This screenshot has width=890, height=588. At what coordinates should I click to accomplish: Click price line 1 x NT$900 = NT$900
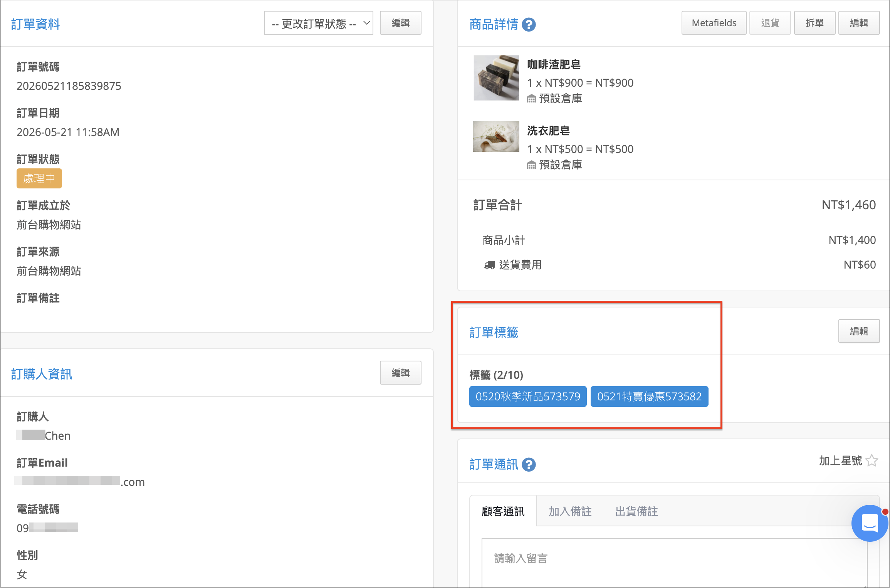point(580,83)
